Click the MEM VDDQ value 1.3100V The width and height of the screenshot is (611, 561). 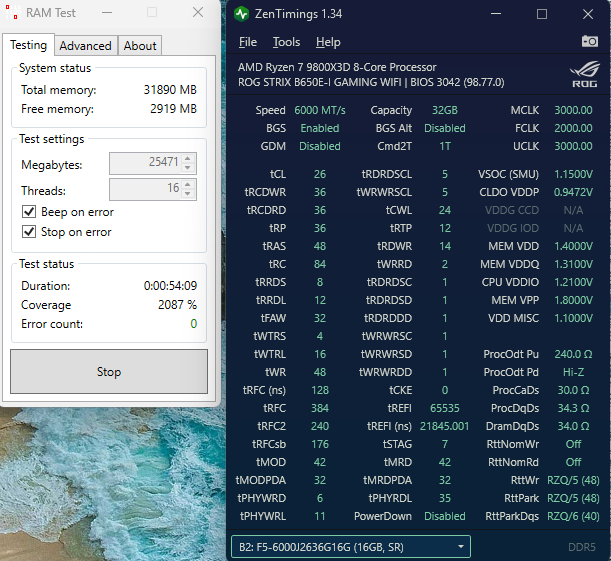tap(573, 264)
